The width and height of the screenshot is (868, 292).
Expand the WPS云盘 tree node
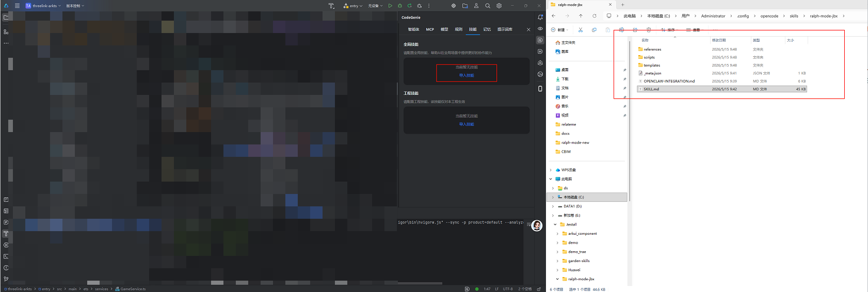point(551,170)
